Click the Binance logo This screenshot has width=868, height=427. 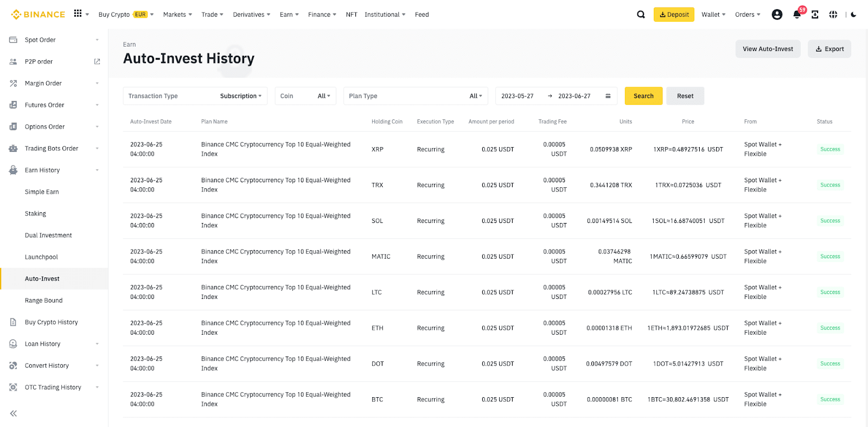(x=38, y=15)
